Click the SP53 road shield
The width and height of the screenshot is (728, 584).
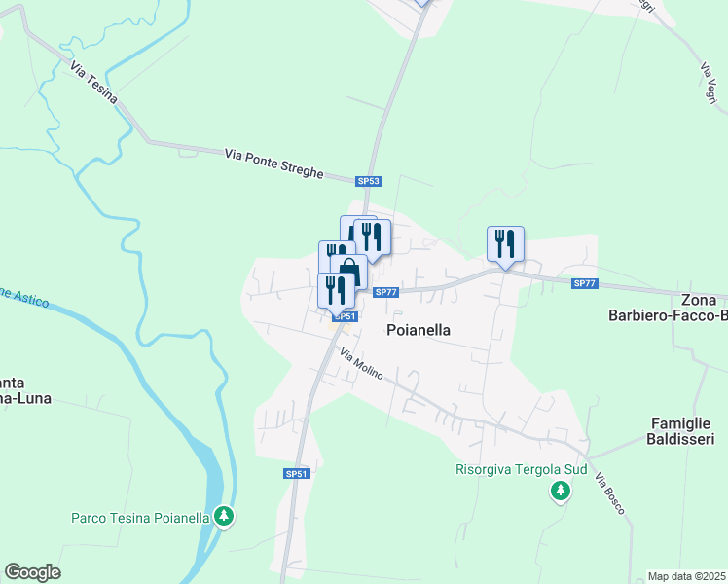(x=369, y=181)
